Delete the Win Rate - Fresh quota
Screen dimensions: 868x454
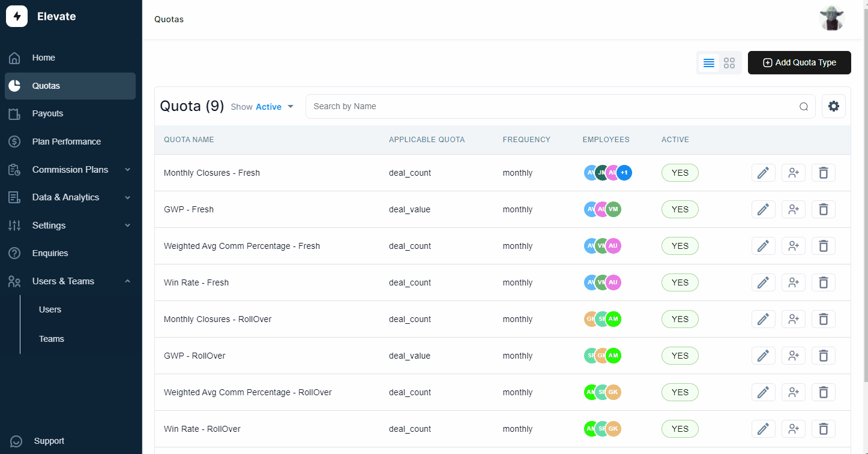point(824,282)
